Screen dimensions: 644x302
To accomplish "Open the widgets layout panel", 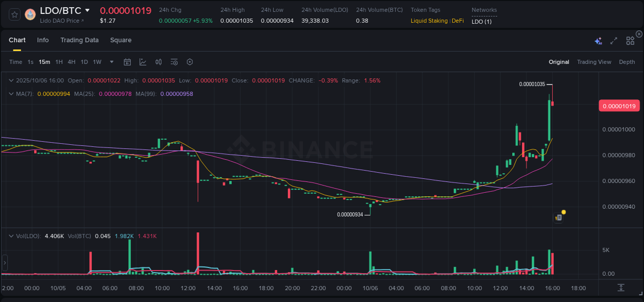I will click(630, 41).
